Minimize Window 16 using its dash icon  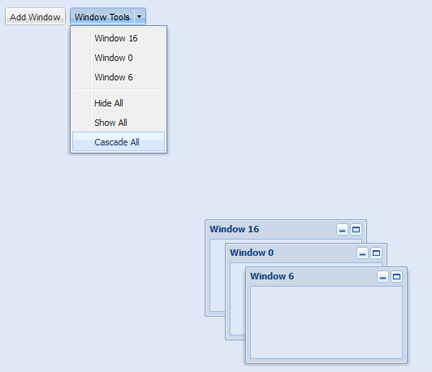tap(342, 229)
